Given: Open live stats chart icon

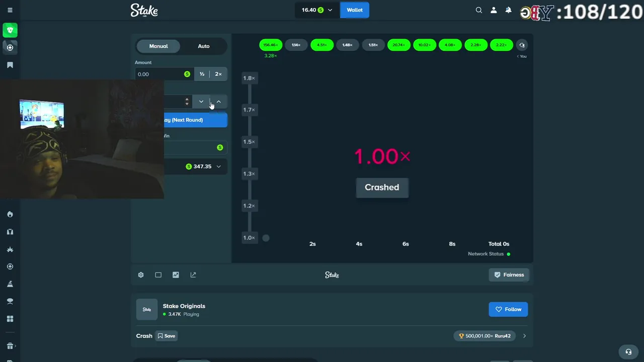Looking at the screenshot, I should pos(176,275).
